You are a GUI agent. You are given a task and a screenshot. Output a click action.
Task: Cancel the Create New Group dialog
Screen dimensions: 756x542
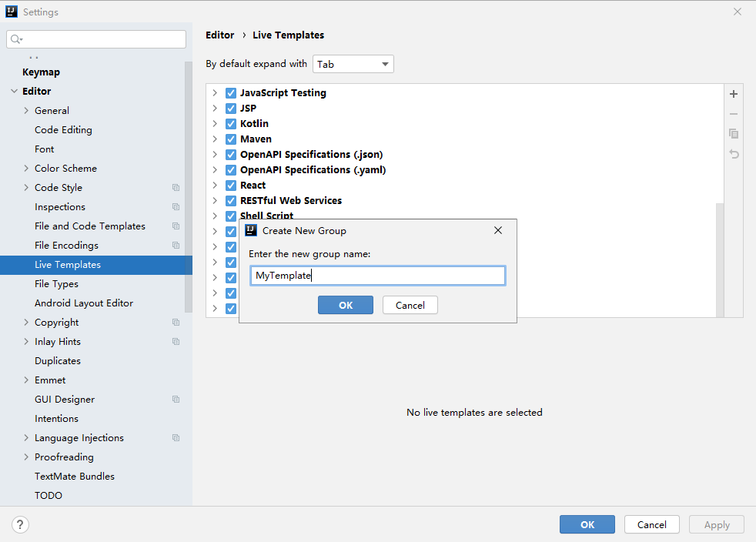pos(410,305)
